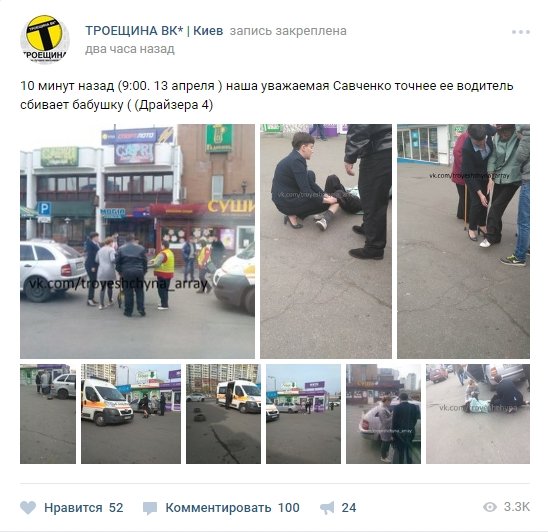Click the megaphone share icon
Image resolution: width=548 pixels, height=532 pixels.
[327, 508]
